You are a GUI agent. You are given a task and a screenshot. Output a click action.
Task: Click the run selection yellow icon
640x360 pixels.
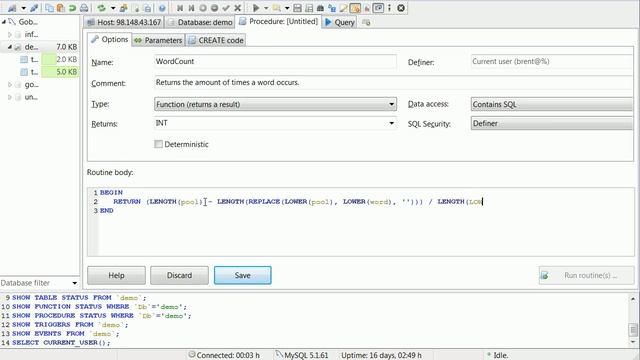tap(276, 8)
